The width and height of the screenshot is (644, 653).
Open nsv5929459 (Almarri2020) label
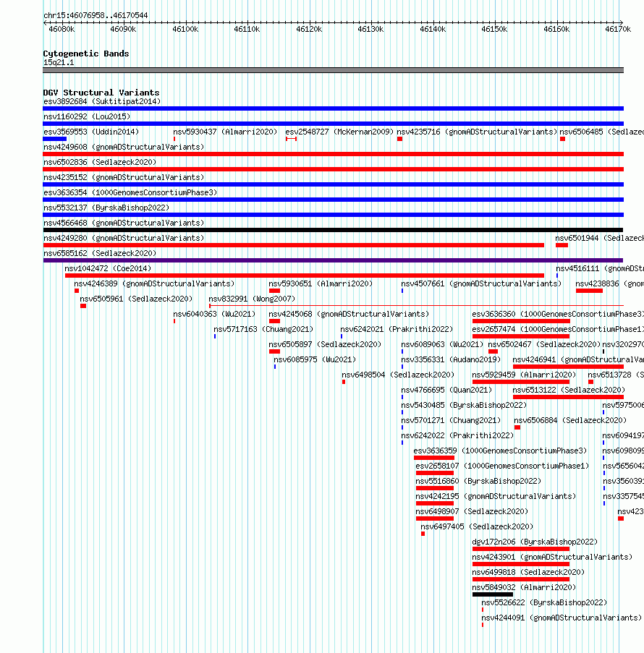click(x=524, y=375)
